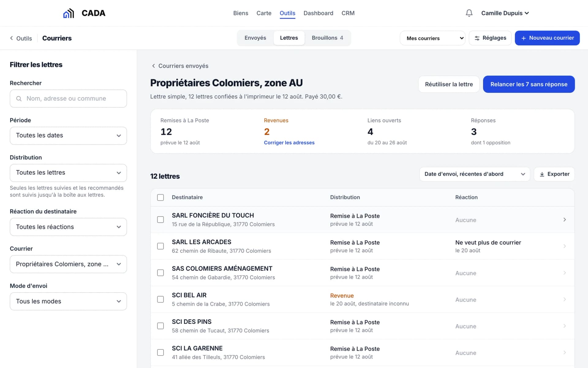Click Réutiliser la lettre button

pyautogui.click(x=449, y=84)
